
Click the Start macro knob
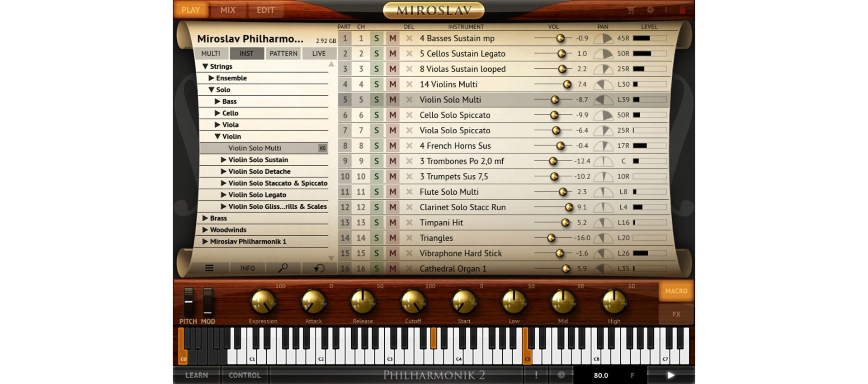tap(464, 302)
